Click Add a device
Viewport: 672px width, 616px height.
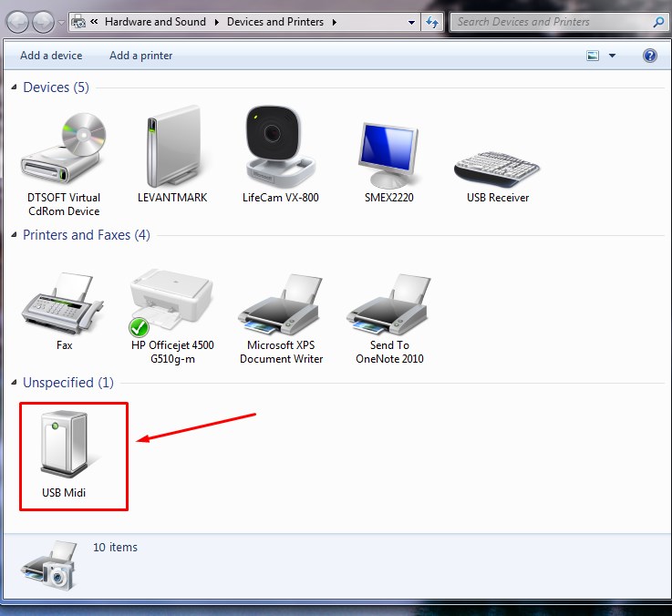click(51, 56)
